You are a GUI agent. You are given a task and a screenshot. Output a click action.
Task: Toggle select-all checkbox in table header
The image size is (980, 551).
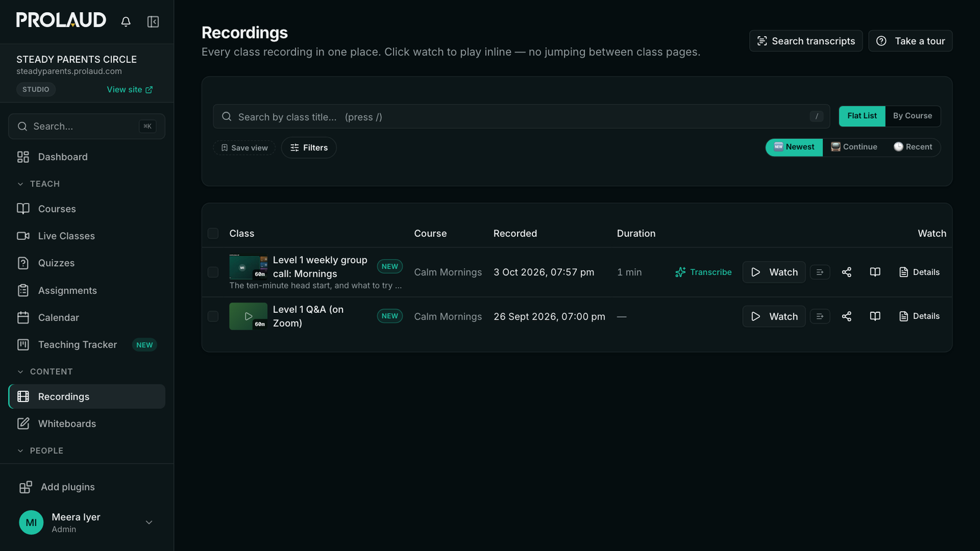(213, 233)
